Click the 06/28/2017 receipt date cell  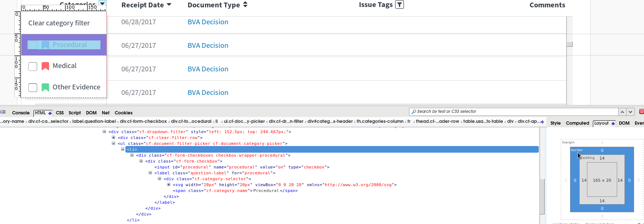pos(139,22)
